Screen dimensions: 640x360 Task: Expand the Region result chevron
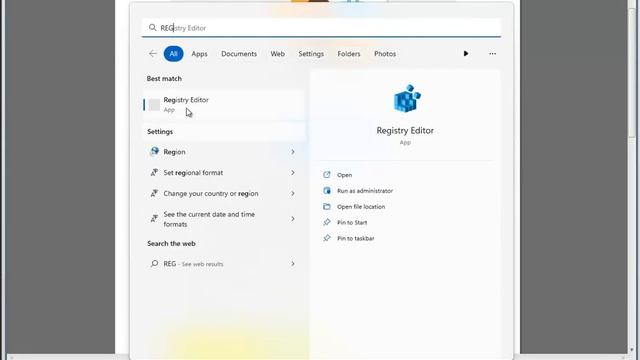point(293,152)
